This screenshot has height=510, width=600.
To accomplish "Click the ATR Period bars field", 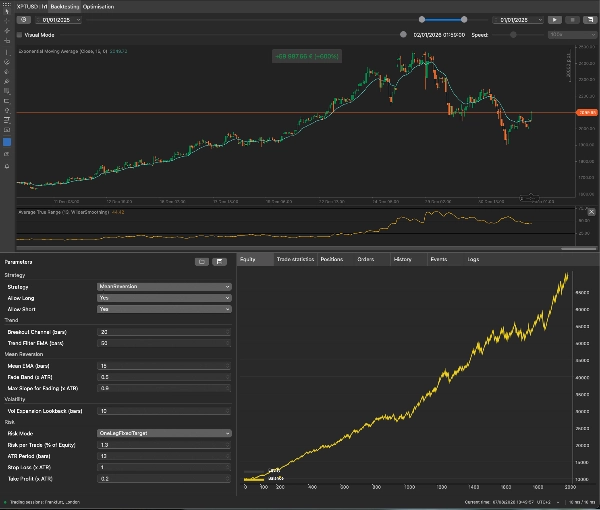I will coord(164,456).
